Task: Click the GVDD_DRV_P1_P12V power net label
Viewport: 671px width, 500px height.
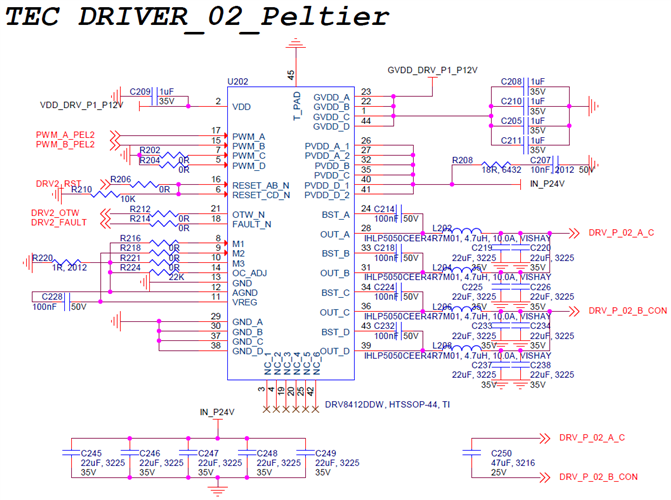Action: (432, 70)
